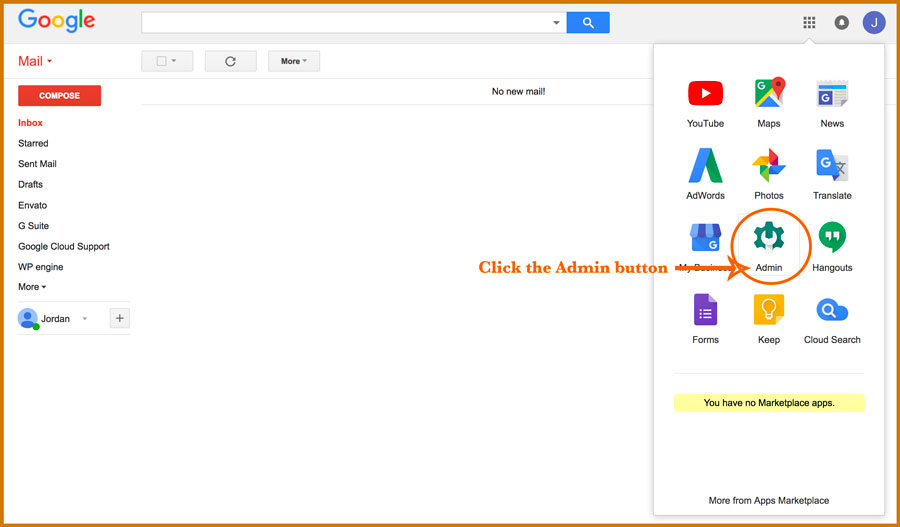Expand the Mail dropdown menu
Image resolution: width=900 pixels, height=527 pixels.
pyautogui.click(x=35, y=61)
